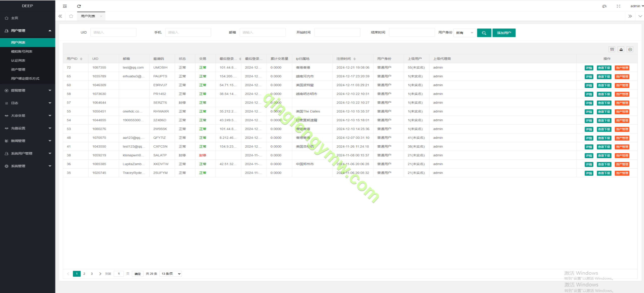Sort the table by 用户ID column

(81, 59)
